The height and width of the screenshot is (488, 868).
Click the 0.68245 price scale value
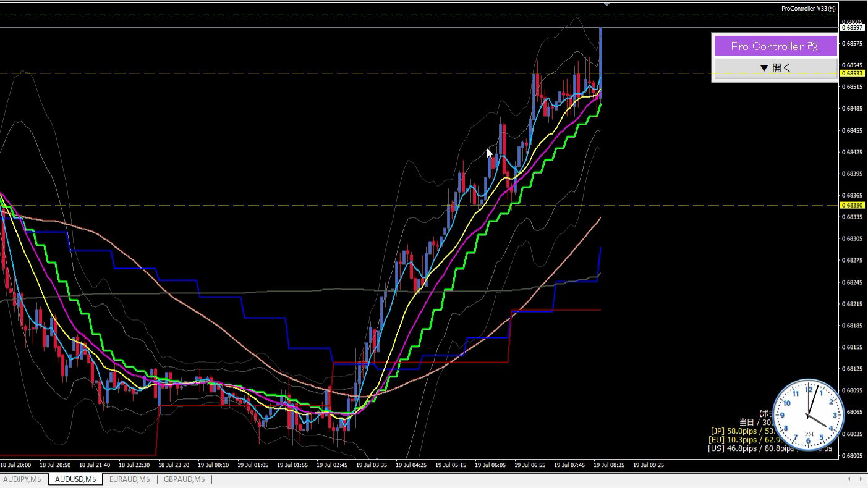point(853,282)
